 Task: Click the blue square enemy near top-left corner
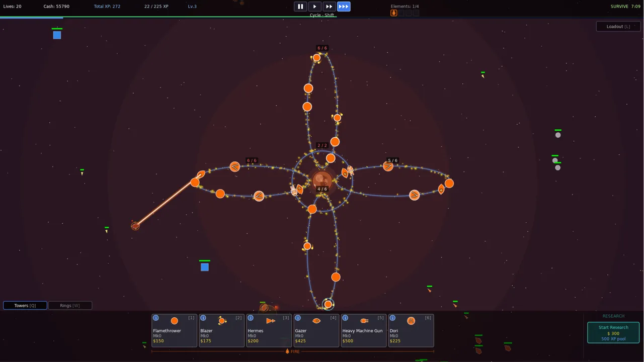[57, 35]
